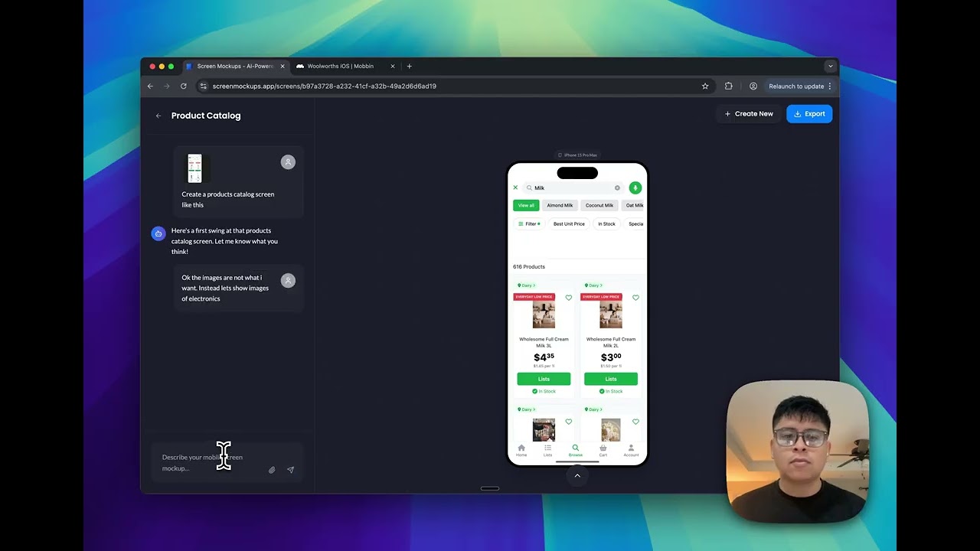Click Relaunch to update button
980x551 pixels.
(800, 86)
